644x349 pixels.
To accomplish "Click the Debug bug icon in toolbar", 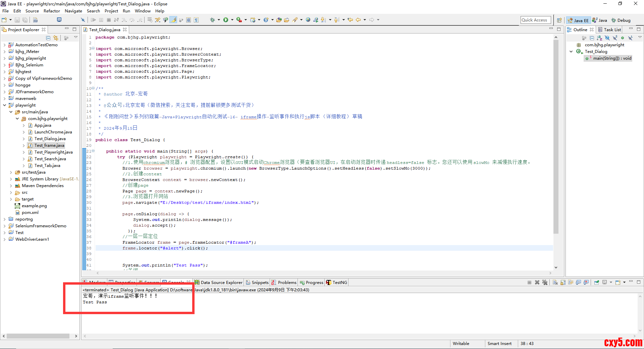I will 212,20.
